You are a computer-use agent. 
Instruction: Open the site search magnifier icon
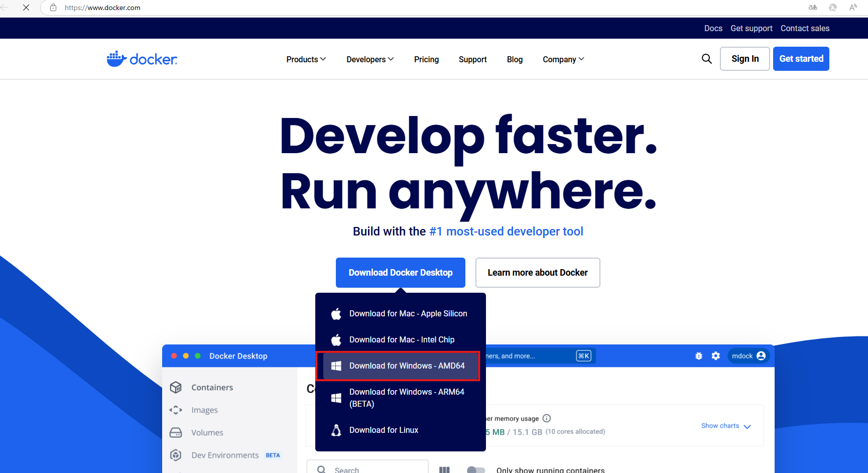(x=707, y=59)
